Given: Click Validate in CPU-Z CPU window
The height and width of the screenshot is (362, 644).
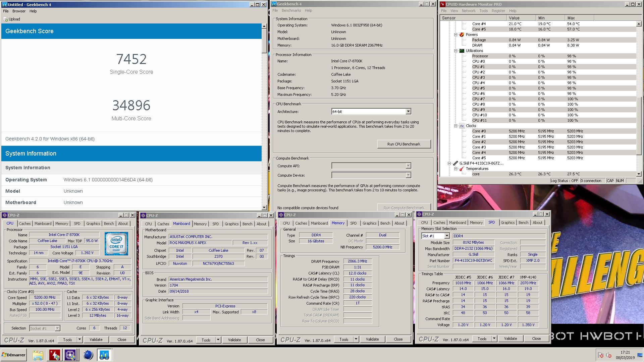Looking at the screenshot, I should [x=96, y=340].
